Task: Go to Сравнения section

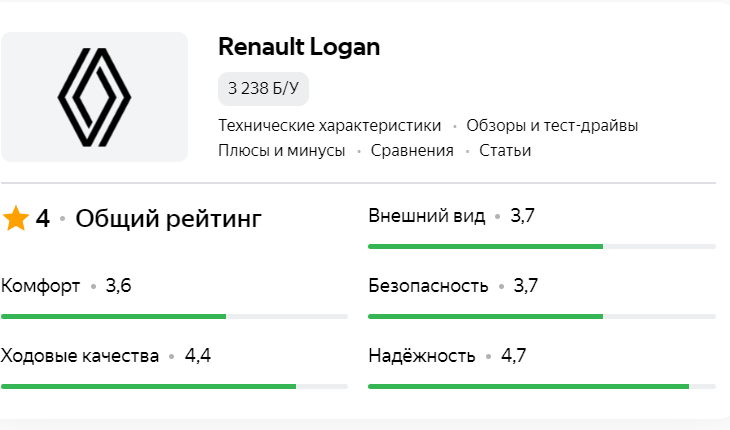Action: tap(412, 150)
